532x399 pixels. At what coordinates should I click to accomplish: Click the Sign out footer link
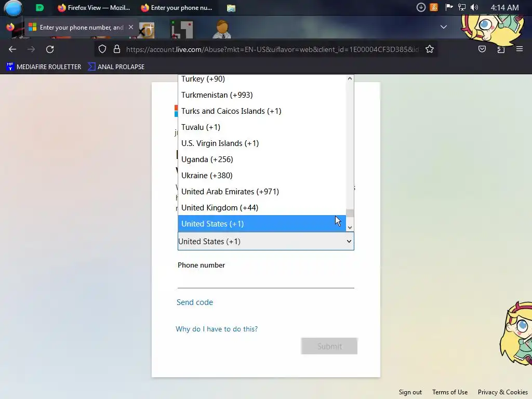pos(410,392)
